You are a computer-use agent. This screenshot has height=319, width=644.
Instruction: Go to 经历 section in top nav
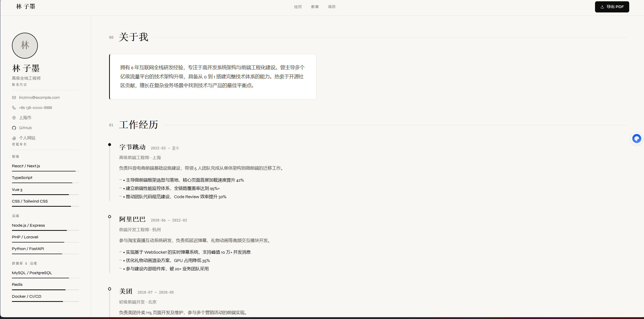[x=298, y=7]
